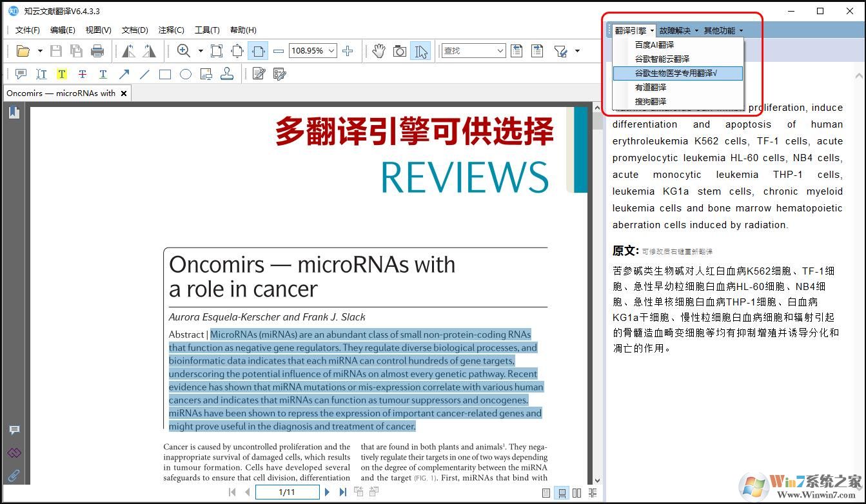Choose 谷歌智能云翻译 engine

[x=678, y=59]
